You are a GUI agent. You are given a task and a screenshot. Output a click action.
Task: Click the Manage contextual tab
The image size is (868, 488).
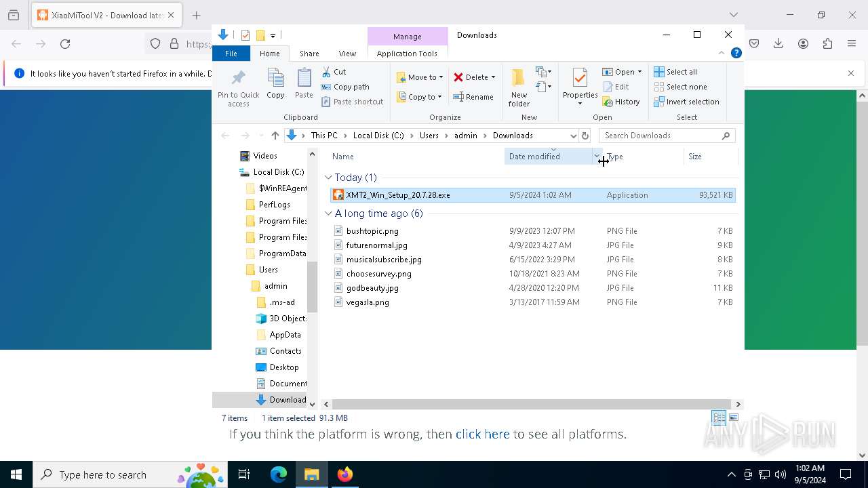pos(408,37)
